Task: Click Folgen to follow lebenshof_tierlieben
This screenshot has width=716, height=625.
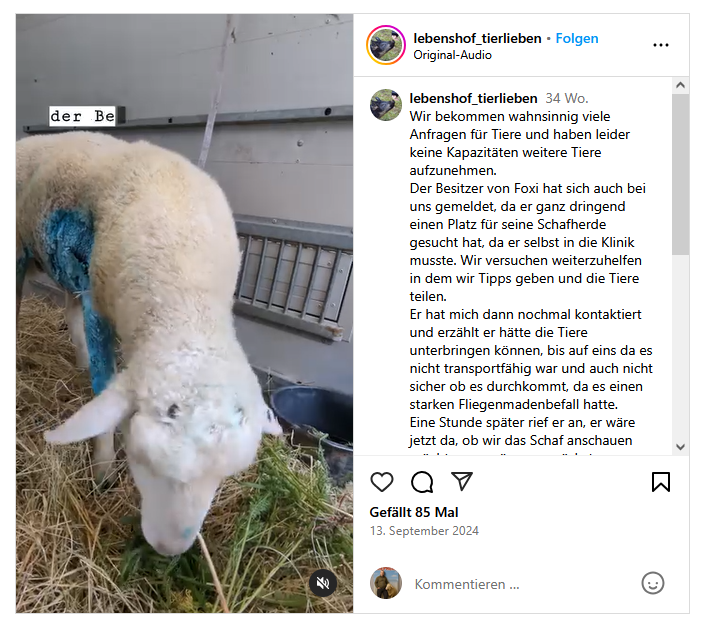Action: 577,38
